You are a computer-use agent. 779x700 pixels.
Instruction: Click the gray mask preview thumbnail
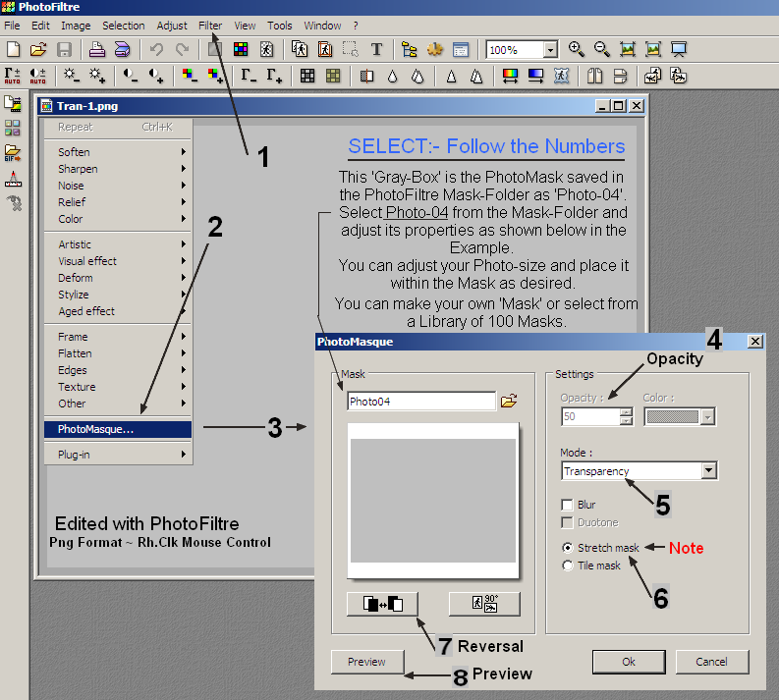(432, 501)
